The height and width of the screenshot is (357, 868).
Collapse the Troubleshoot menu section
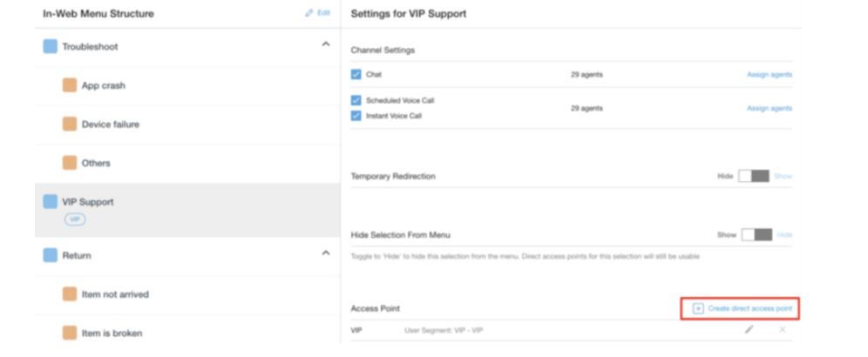pos(326,44)
